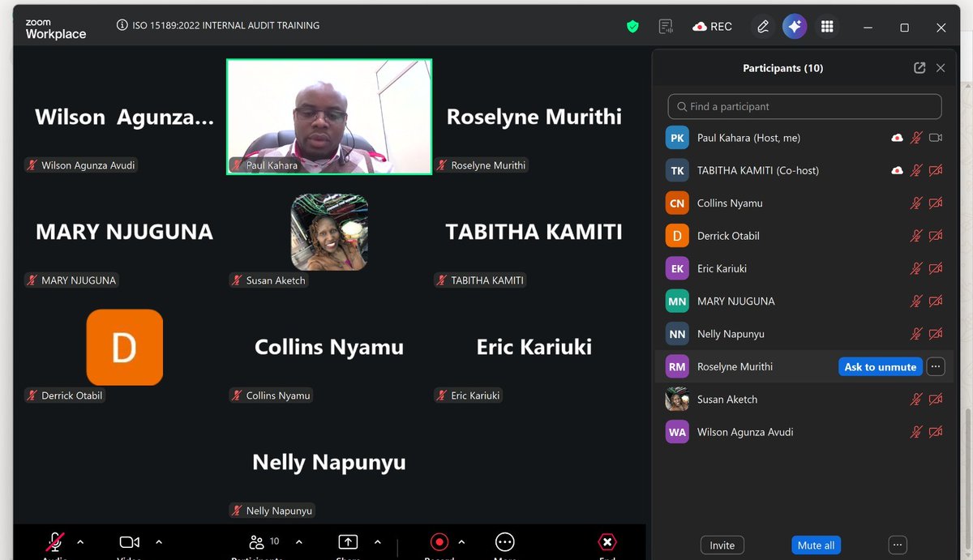Toggle the video camera in bottom toolbar
Viewport: 973px width, 560px height.
click(129, 542)
